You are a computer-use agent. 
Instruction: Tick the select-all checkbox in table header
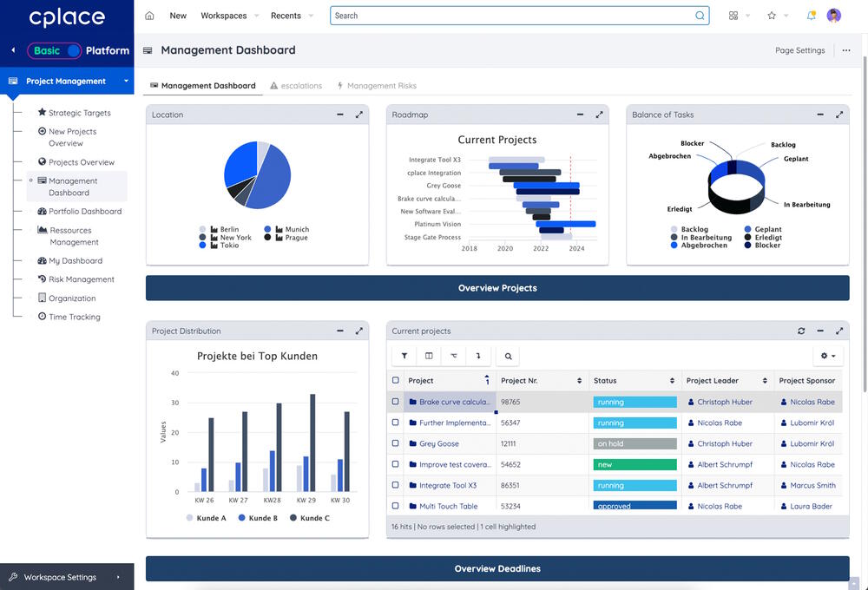(396, 380)
